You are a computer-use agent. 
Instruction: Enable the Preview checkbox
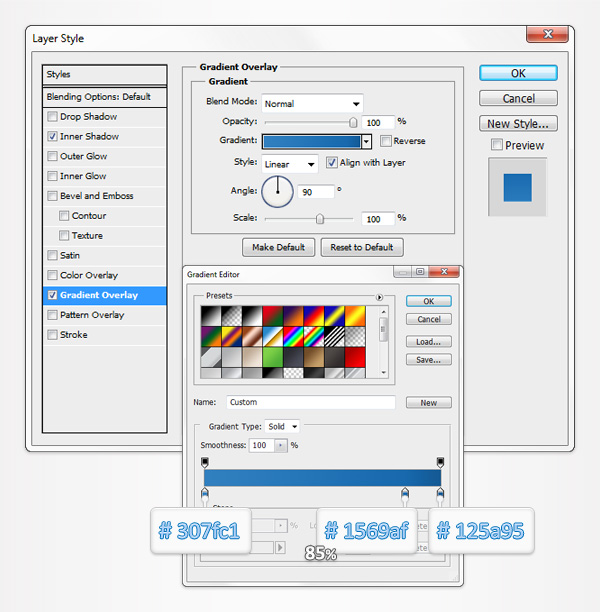tap(497, 145)
